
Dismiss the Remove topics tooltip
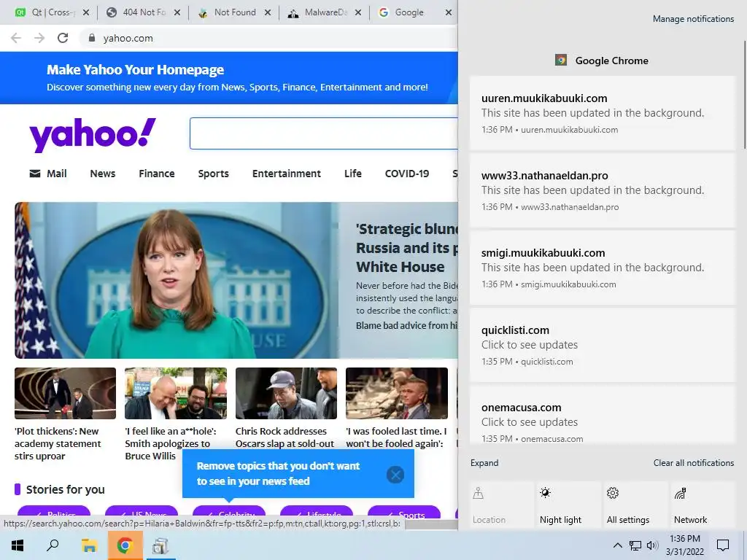395,475
